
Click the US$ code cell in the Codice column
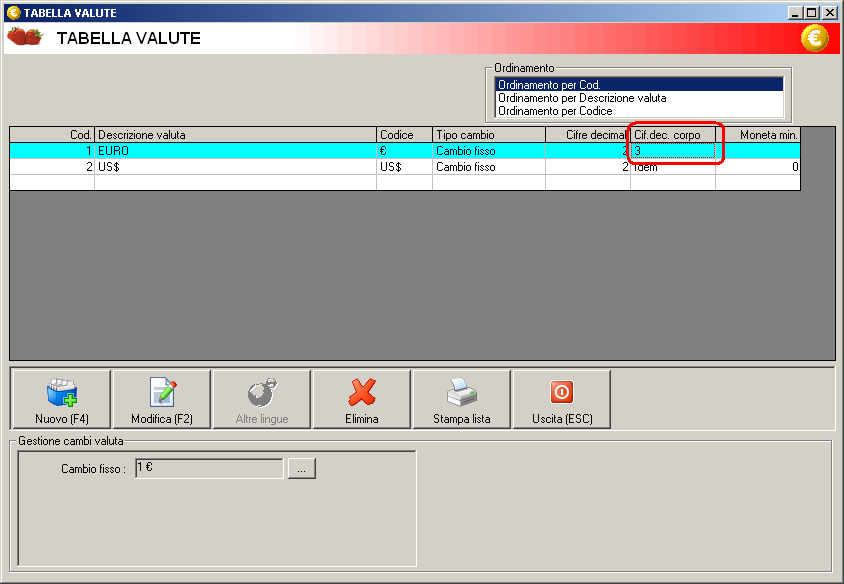pos(404,167)
